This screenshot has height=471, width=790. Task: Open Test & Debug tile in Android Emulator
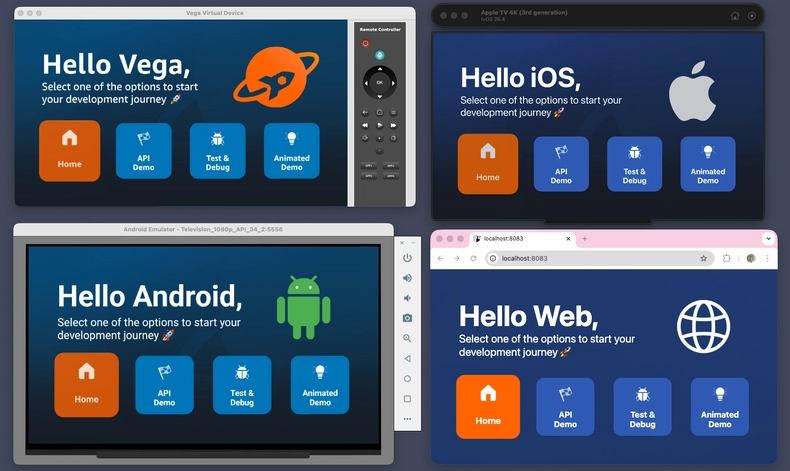pyautogui.click(x=242, y=385)
